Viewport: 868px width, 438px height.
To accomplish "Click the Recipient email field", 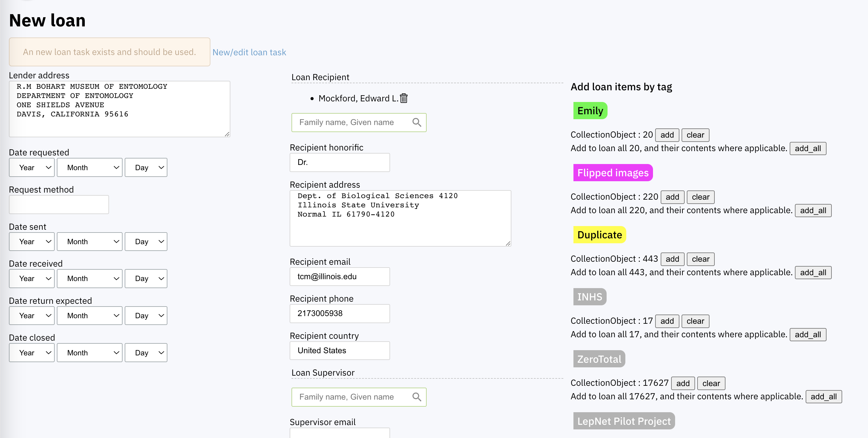I will 339,276.
